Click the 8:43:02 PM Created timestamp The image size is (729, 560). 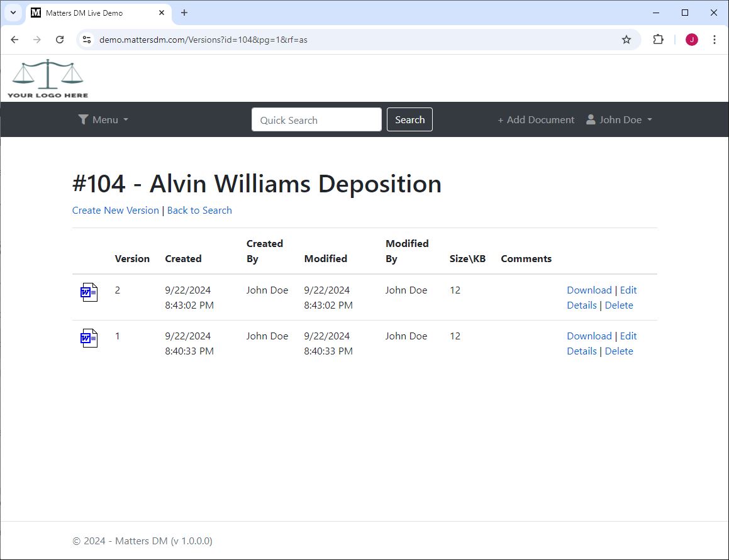(189, 305)
